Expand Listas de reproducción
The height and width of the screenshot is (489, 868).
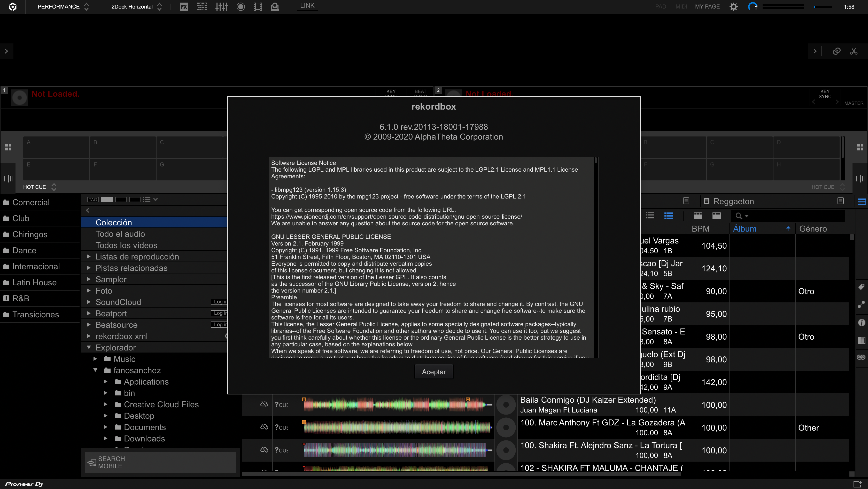pos(89,256)
